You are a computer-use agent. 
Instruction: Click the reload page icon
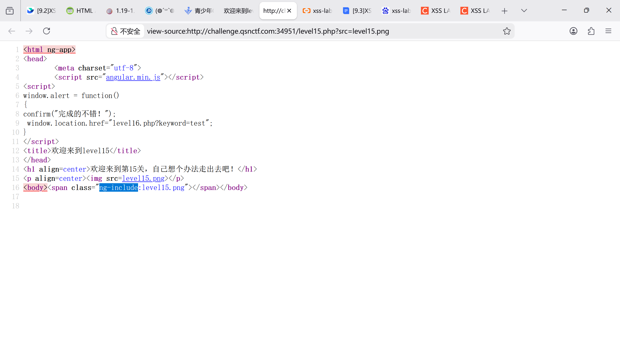(46, 31)
